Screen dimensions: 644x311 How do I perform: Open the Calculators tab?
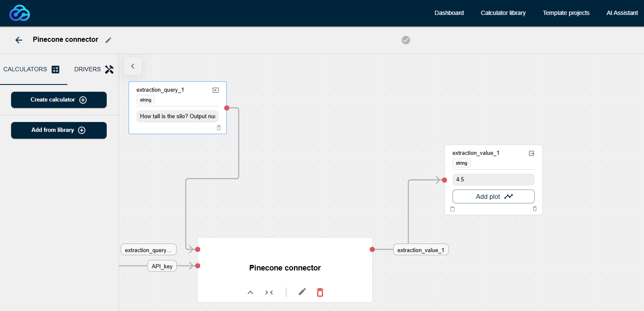[31, 69]
